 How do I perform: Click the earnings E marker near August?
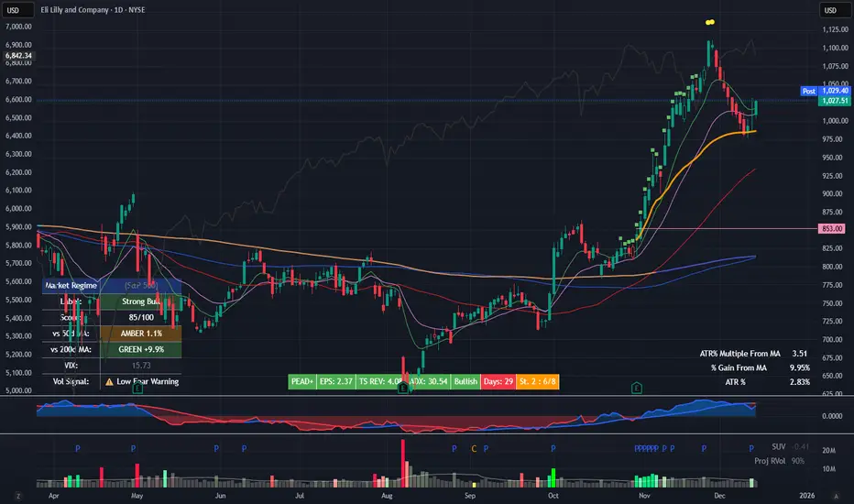tap(403, 388)
